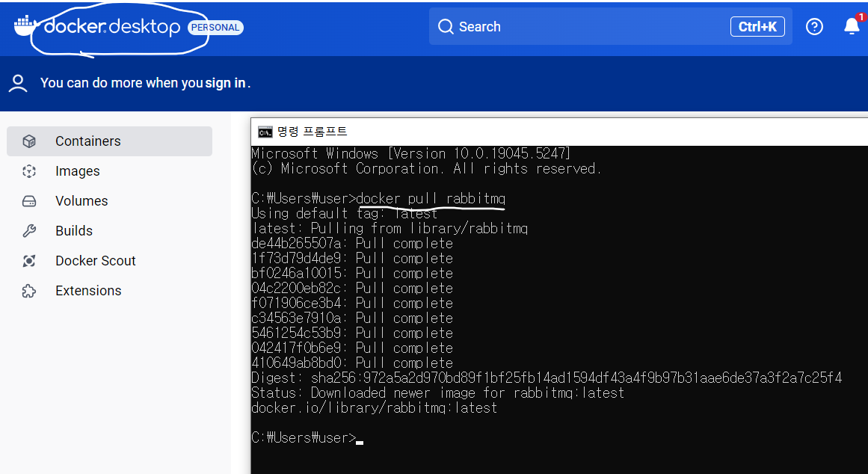
Task: Click the Ctrl+K shortcut badge
Action: tap(757, 27)
